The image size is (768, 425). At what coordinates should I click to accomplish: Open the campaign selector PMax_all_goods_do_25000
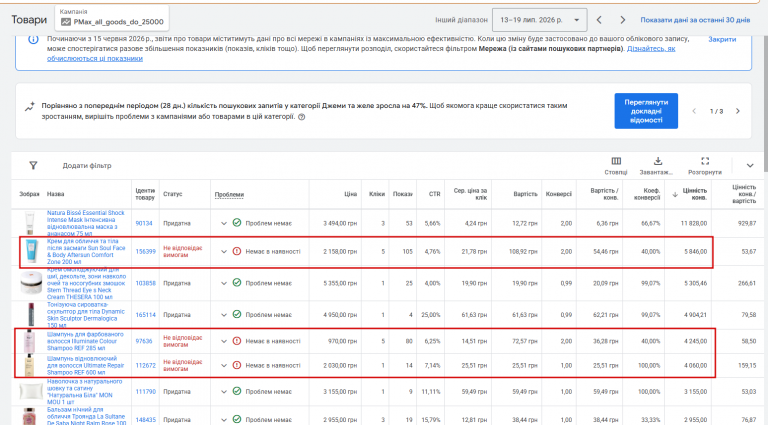coord(112,18)
